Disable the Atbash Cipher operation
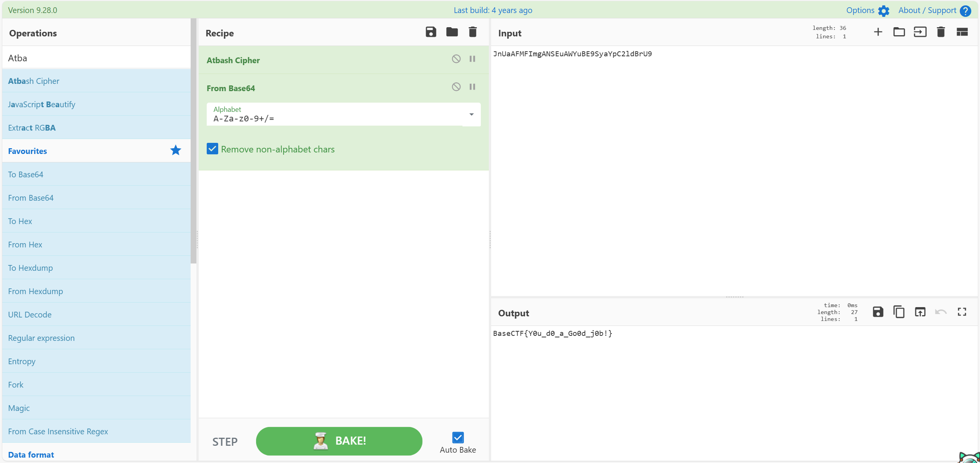980x463 pixels. tap(456, 59)
